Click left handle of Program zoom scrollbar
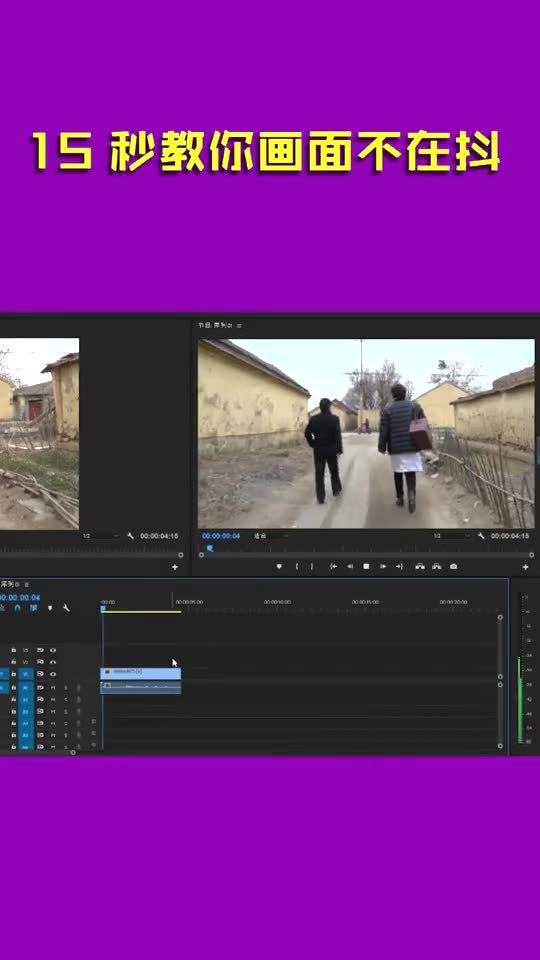Viewport: 540px width, 960px height. click(x=201, y=555)
